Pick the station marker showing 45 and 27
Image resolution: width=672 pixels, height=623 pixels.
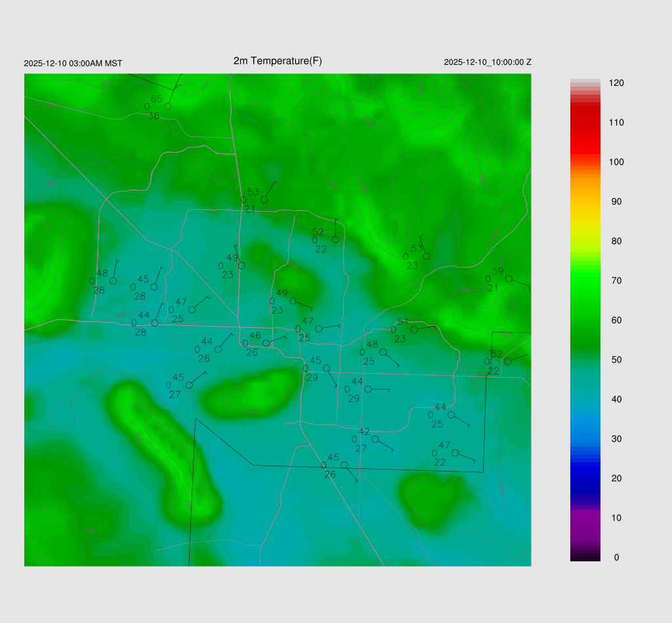189,385
